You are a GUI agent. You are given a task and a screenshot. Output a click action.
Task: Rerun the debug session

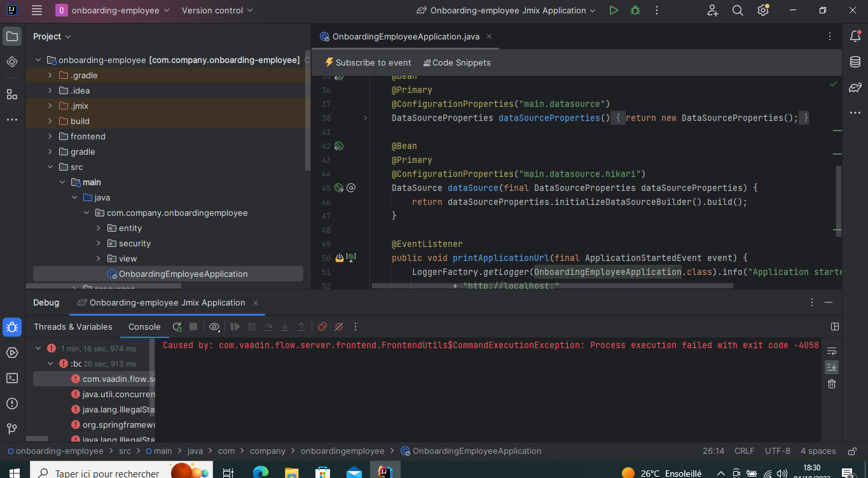point(177,327)
